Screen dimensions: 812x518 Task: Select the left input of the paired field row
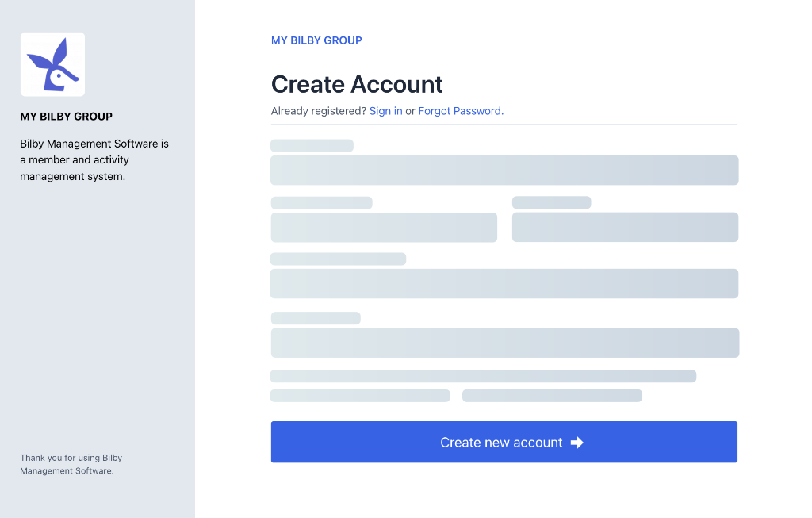tap(384, 227)
